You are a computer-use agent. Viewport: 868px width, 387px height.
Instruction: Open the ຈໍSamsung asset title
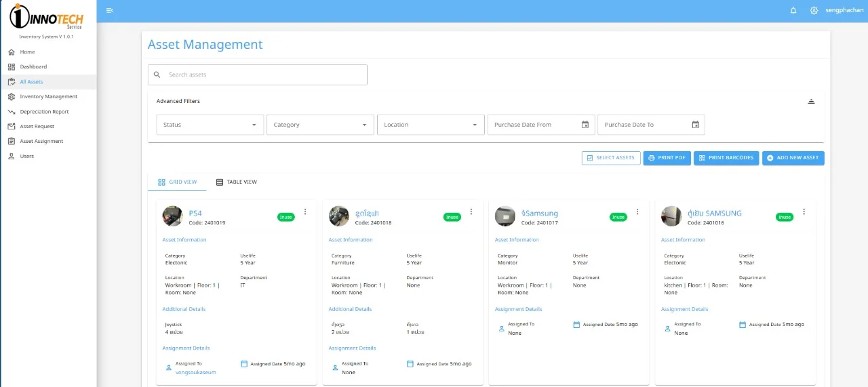point(540,213)
